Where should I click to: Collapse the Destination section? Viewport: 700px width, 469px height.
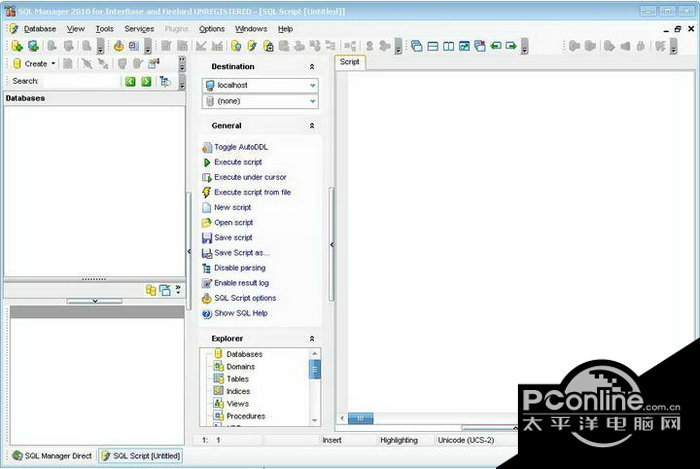(312, 66)
